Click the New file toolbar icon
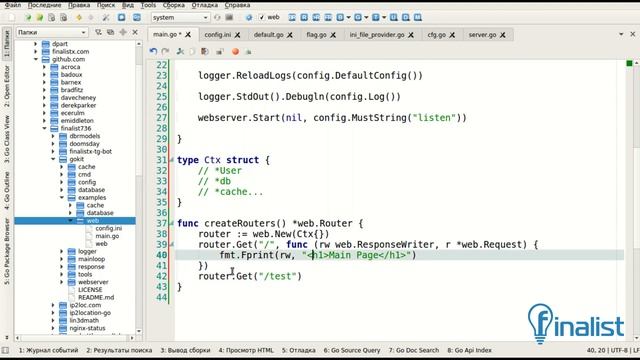 coord(11,18)
